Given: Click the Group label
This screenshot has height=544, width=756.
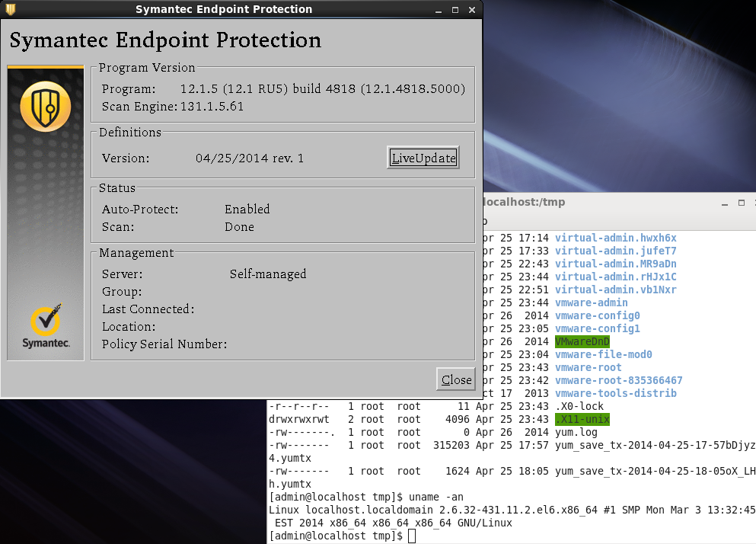Looking at the screenshot, I should point(122,292).
